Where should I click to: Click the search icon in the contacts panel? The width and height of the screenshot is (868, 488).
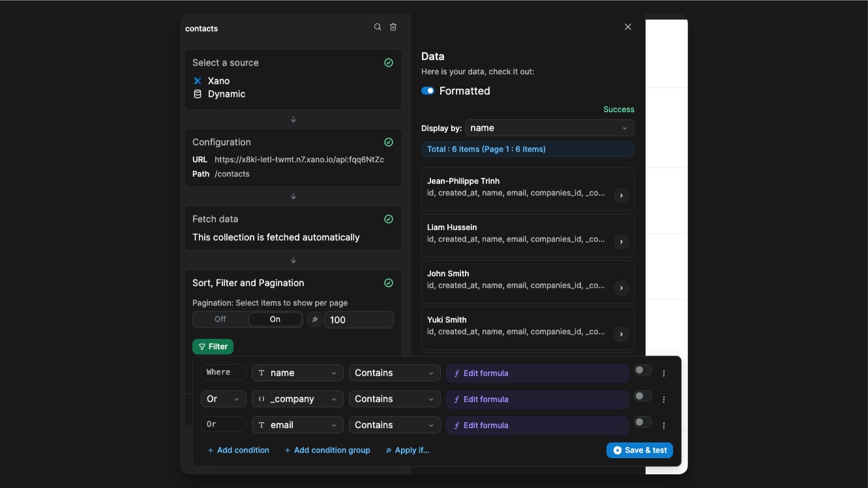pos(377,27)
